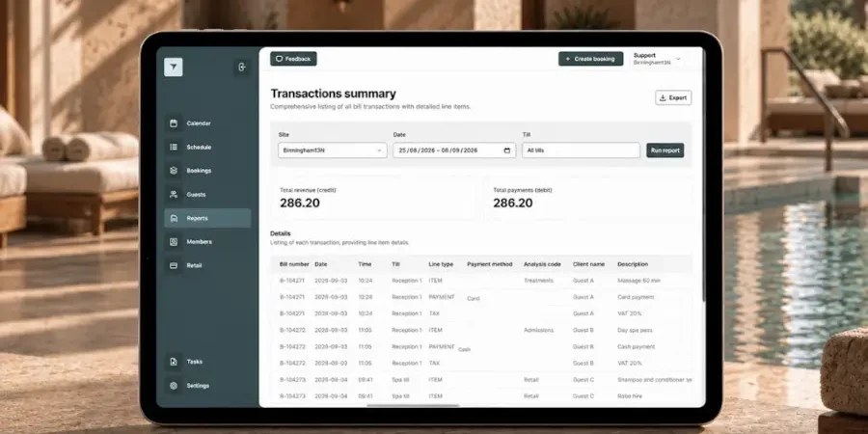Click the Description column header
Viewport: 868px width, 434px height.
point(632,264)
